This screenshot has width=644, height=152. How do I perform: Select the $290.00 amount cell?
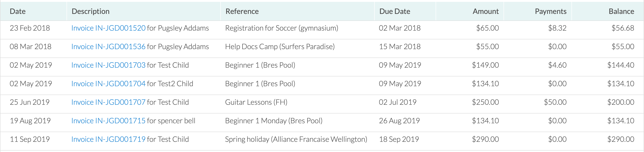[x=485, y=139]
